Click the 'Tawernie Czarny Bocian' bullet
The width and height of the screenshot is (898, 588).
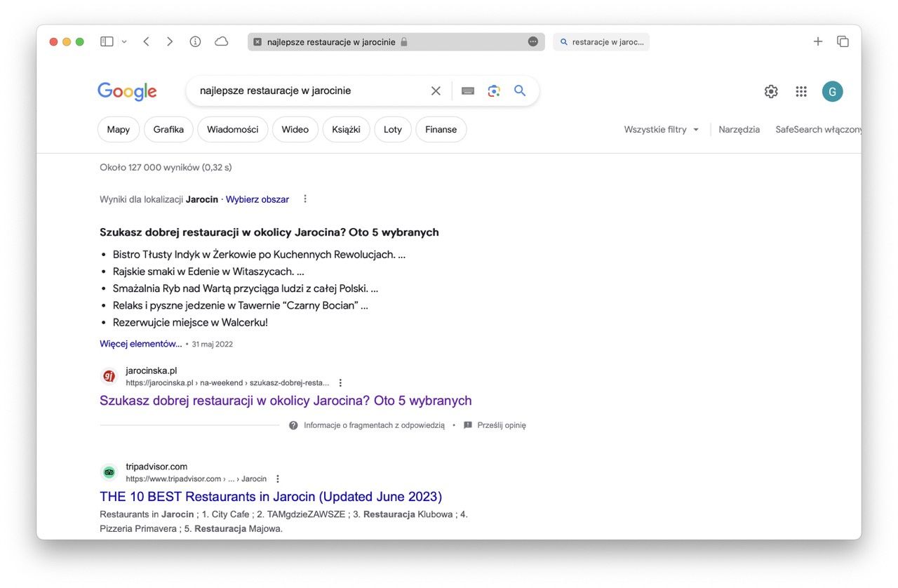point(241,305)
